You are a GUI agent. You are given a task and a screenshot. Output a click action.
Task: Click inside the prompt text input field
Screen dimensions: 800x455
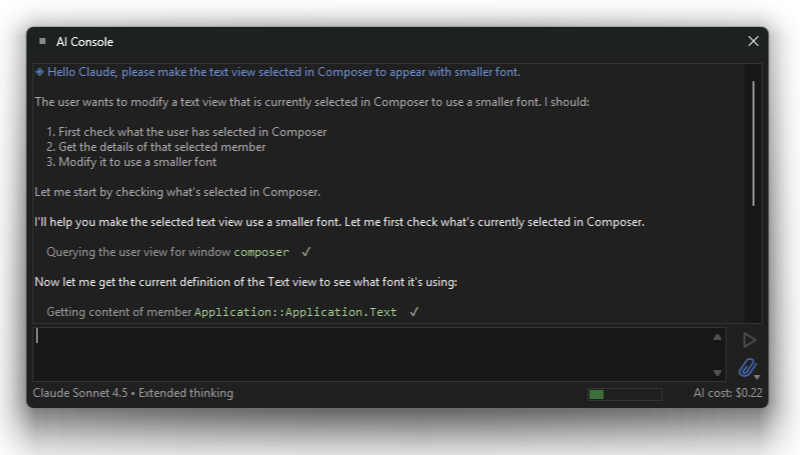[370, 352]
